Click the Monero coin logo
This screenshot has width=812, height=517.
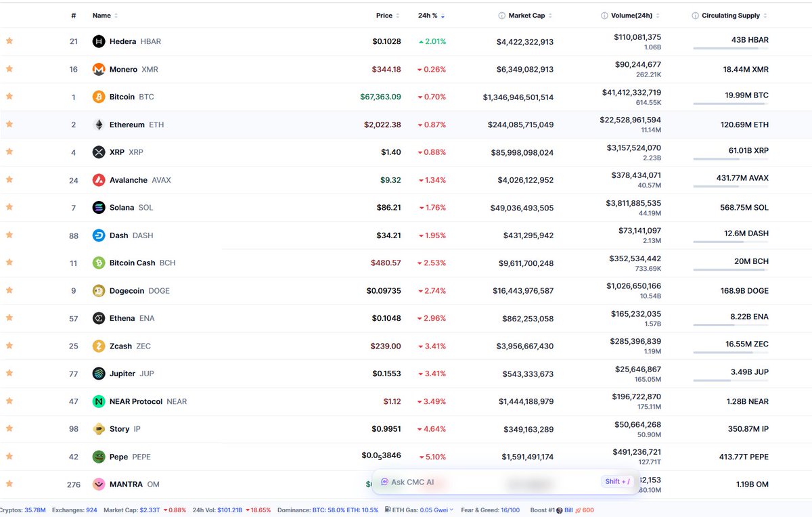click(99, 69)
